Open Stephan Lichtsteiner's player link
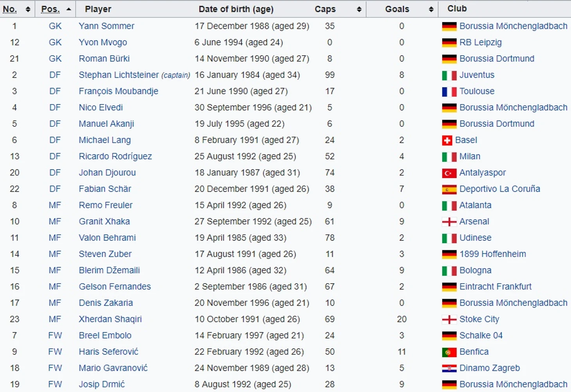571x392 pixels. coord(119,75)
